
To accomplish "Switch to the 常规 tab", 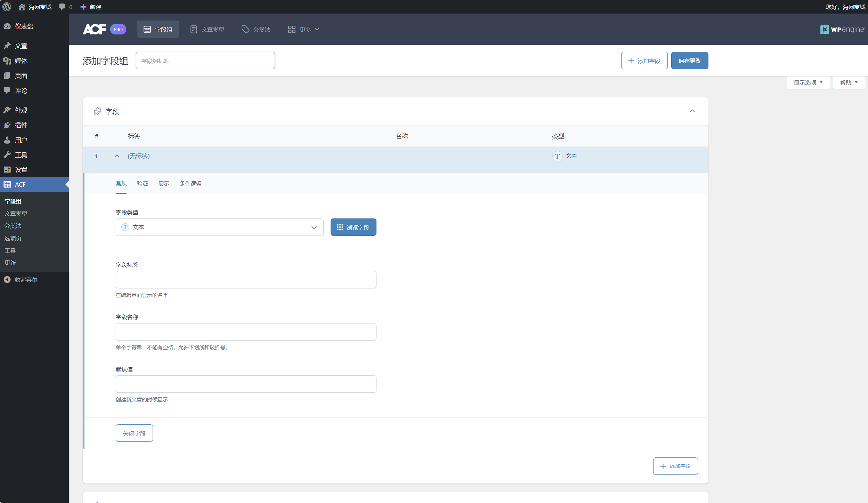I will 121,183.
